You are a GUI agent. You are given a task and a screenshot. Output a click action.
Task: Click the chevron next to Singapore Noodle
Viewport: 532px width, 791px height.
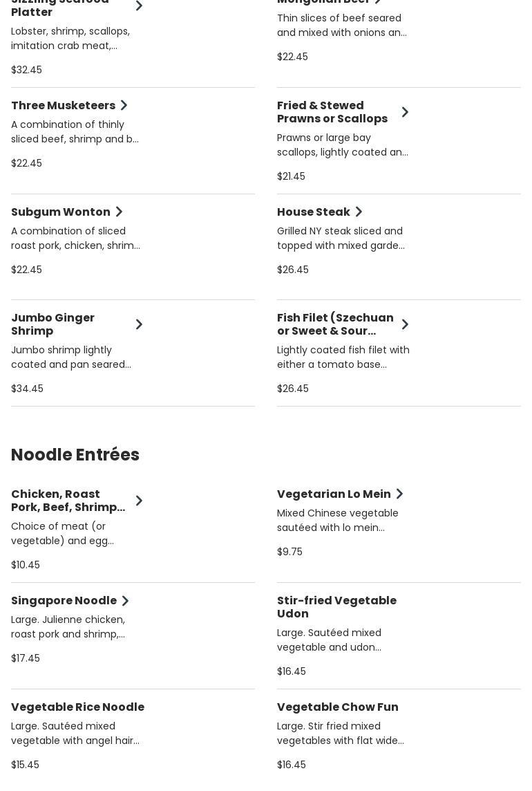point(125,601)
